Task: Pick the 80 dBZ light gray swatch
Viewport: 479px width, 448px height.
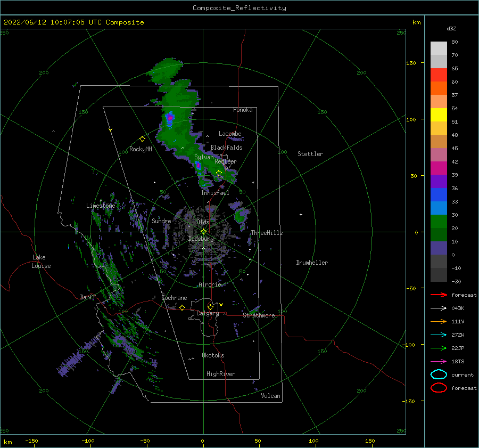Action: tap(439, 48)
